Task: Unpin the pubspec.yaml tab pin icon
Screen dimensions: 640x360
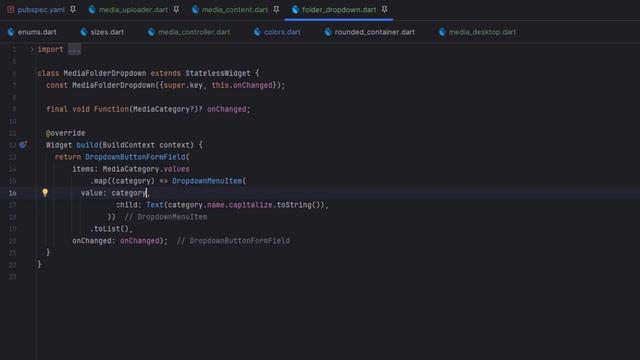Action: (x=73, y=9)
